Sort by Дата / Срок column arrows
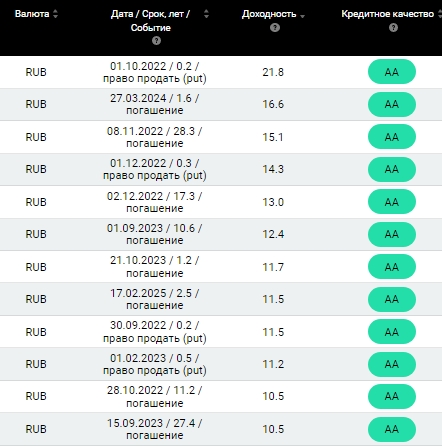Image resolution: width=442 pixels, height=446 pixels. pos(206,14)
